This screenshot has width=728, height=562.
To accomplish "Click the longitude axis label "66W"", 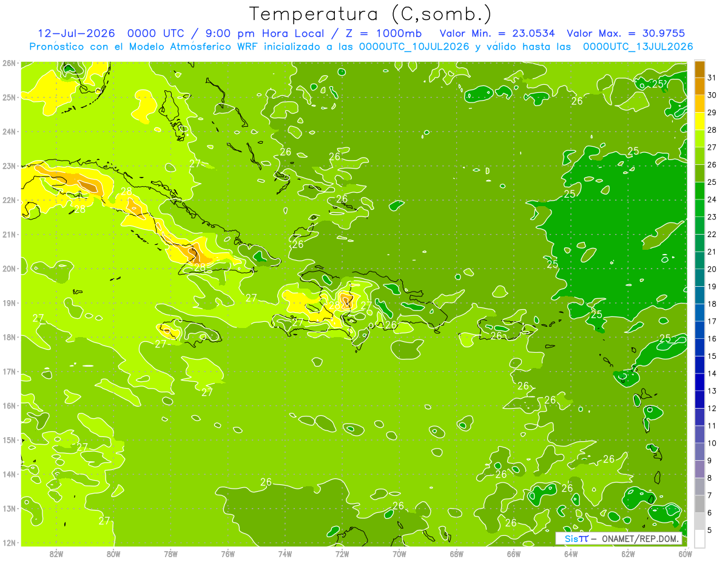I will click(x=513, y=554).
